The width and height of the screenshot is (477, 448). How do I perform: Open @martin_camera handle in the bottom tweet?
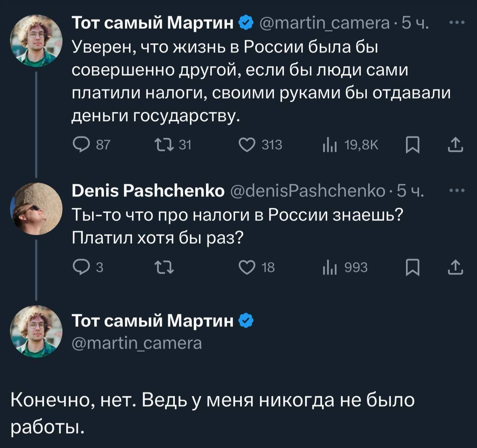click(x=136, y=343)
